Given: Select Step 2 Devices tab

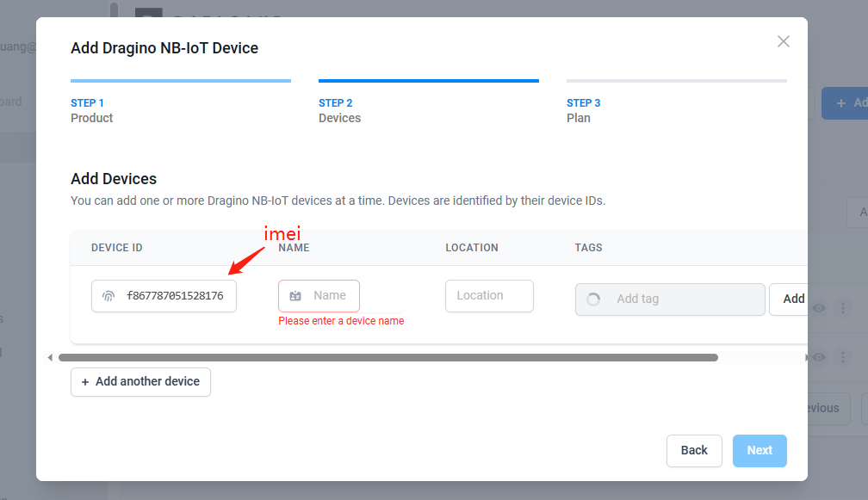Looking at the screenshot, I should tap(429, 103).
